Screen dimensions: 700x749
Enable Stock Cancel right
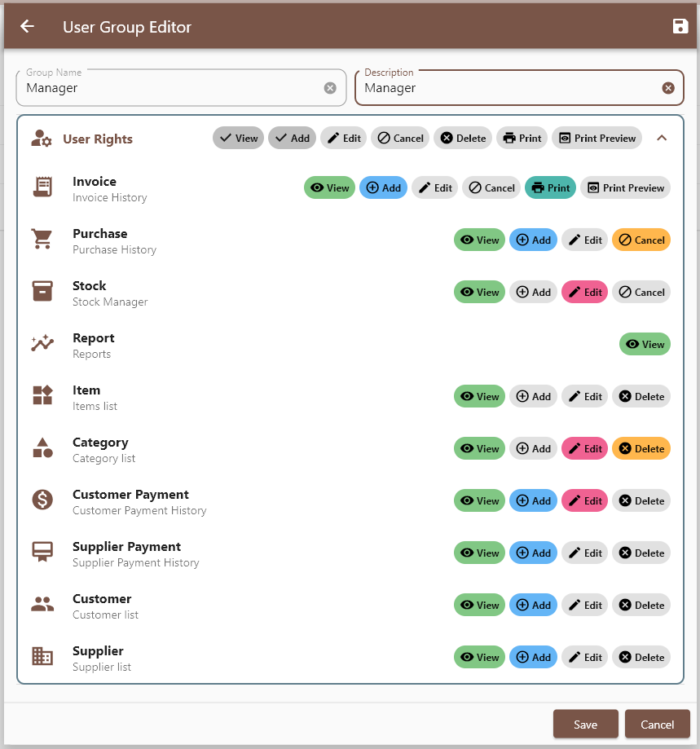[x=641, y=292]
